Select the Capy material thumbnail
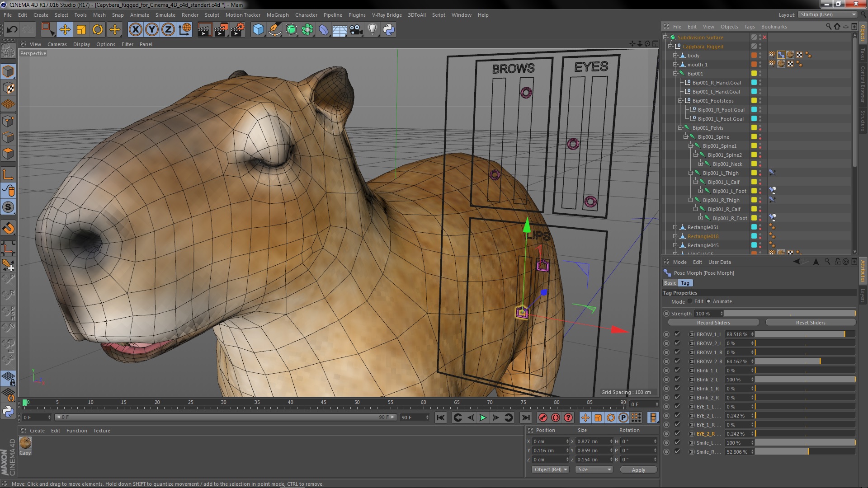Viewport: 868px width, 488px height. pyautogui.click(x=25, y=443)
